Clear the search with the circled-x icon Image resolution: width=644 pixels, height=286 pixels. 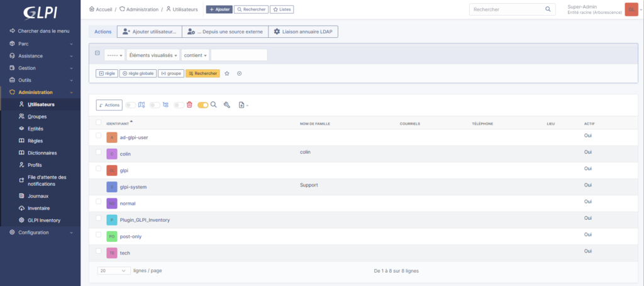pos(240,73)
